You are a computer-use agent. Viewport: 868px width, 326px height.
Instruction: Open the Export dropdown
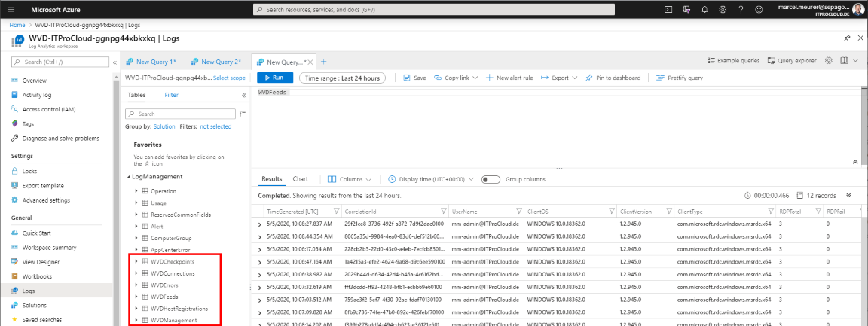pos(559,78)
